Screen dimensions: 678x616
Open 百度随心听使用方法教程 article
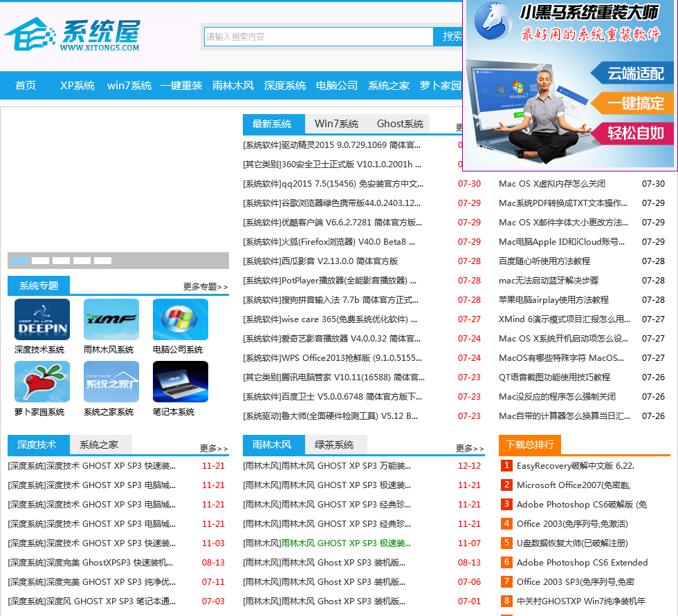(544, 261)
